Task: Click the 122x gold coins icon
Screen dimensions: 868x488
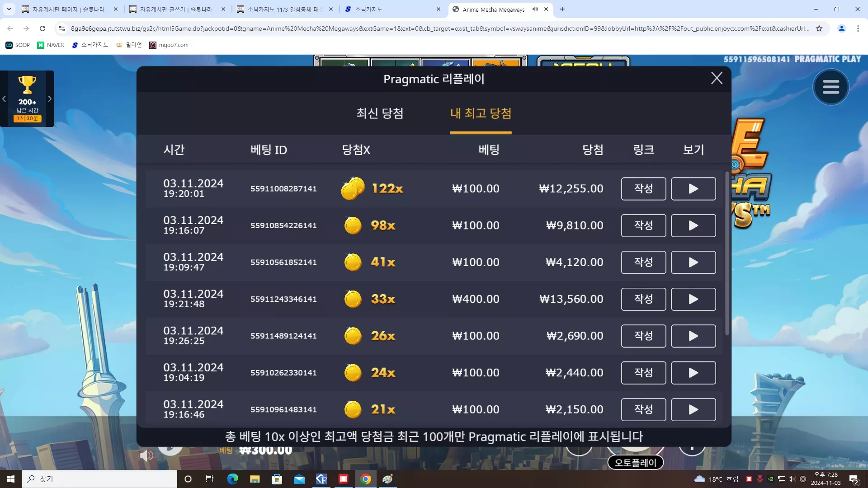Action: pyautogui.click(x=353, y=188)
